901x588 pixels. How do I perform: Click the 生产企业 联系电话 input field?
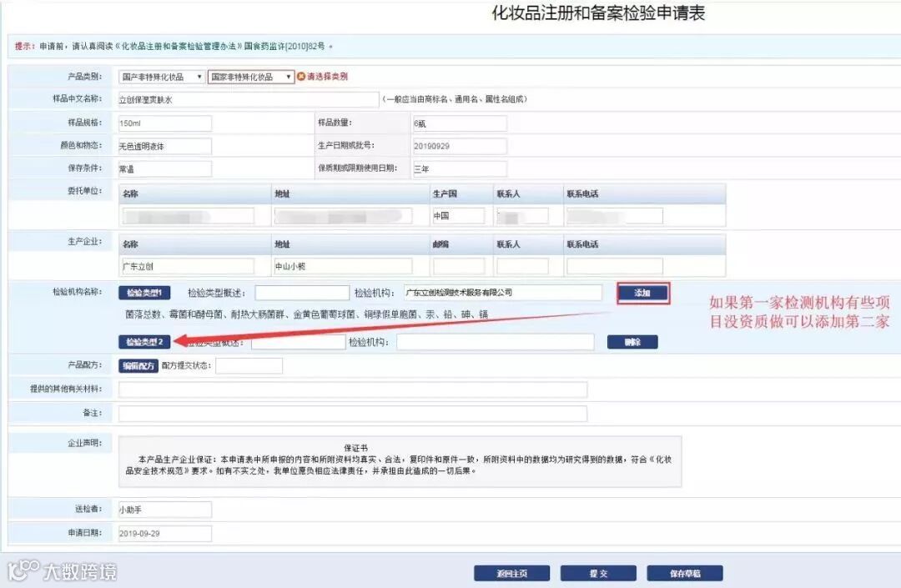[615, 266]
